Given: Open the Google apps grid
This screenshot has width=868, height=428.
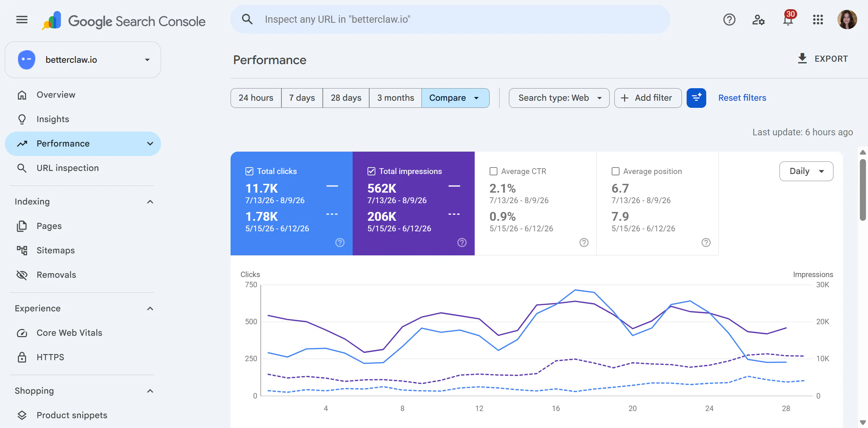Looking at the screenshot, I should tap(818, 20).
